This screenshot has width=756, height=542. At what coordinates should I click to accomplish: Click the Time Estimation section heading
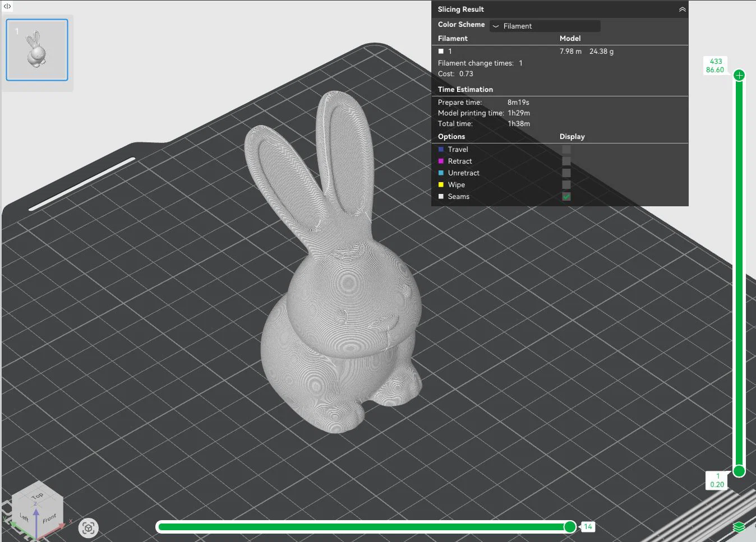(465, 90)
